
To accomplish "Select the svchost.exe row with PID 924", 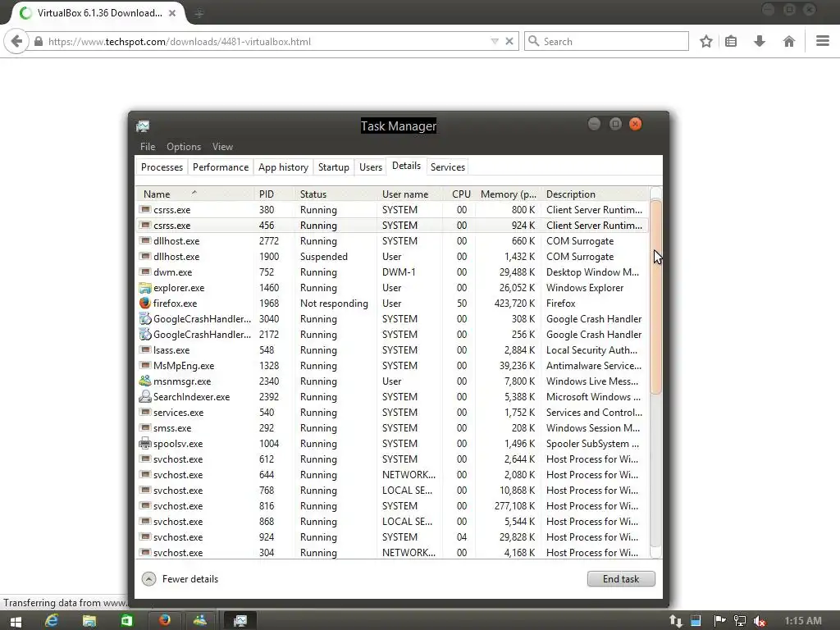I will [x=392, y=536].
